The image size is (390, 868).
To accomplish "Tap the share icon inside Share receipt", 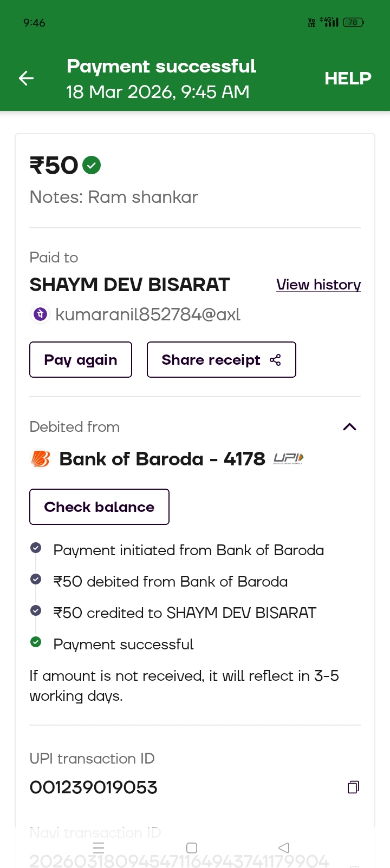I will coord(275,360).
